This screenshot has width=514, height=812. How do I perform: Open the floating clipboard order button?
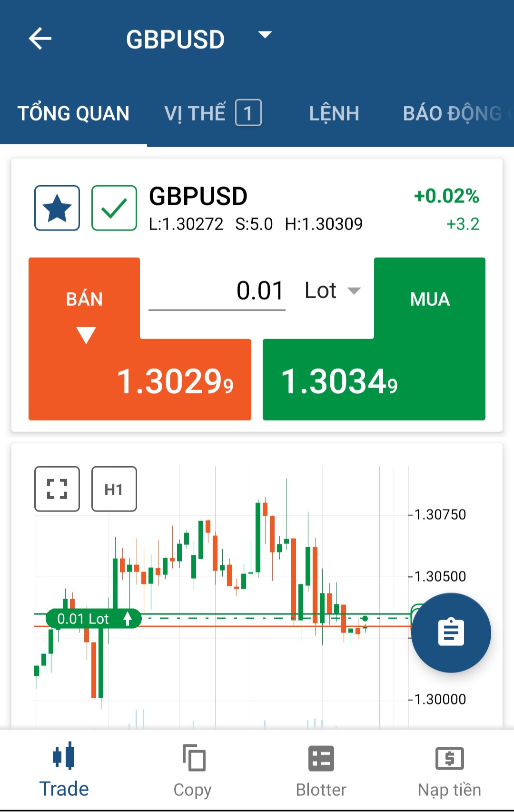[451, 632]
